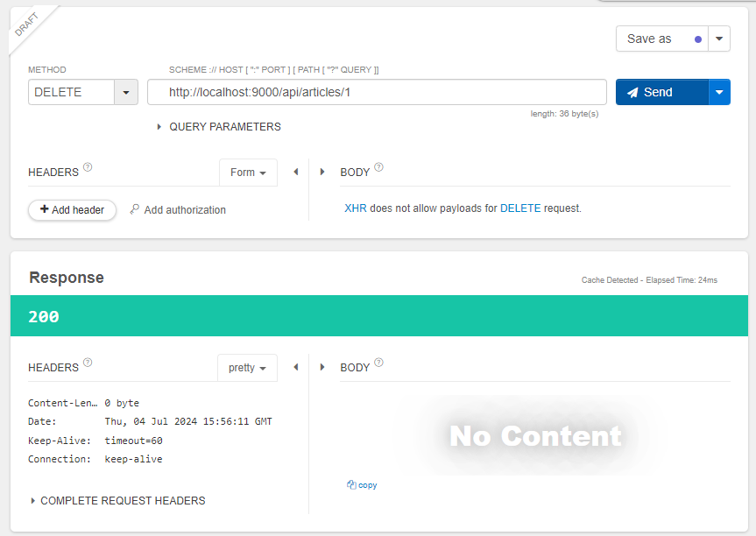Click the key icon beside Add authorization
This screenshot has height=536, width=756.
(x=135, y=209)
